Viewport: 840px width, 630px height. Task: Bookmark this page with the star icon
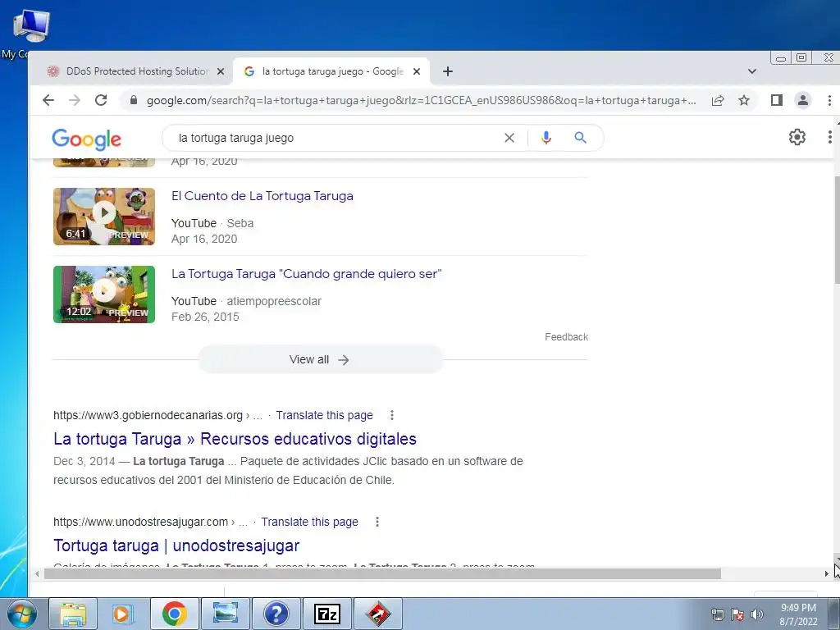744,100
